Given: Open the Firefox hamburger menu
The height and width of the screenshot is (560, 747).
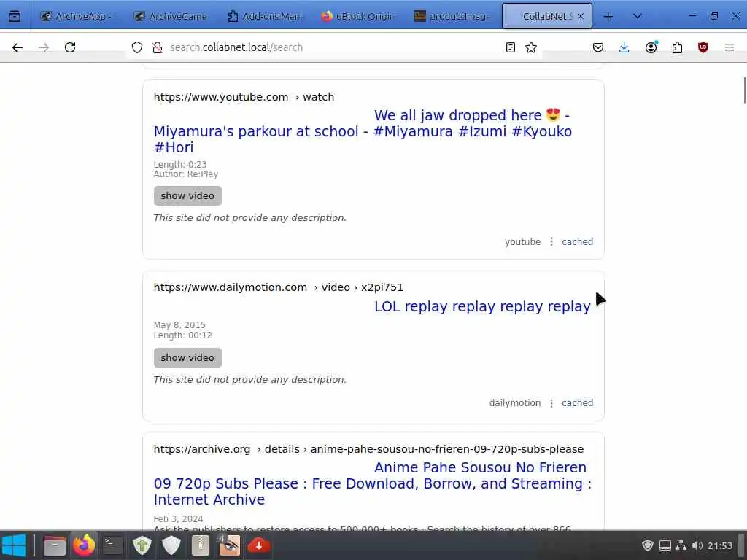Looking at the screenshot, I should [x=729, y=47].
